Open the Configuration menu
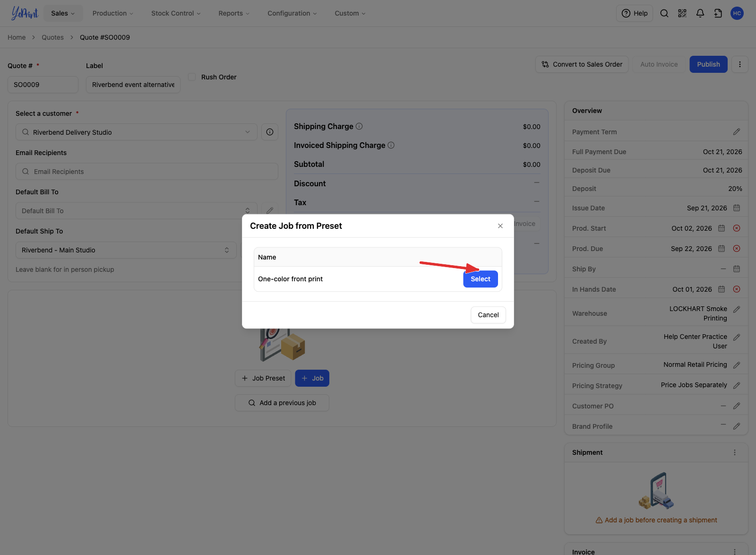Screen dimensions: 756x555 (292, 13)
